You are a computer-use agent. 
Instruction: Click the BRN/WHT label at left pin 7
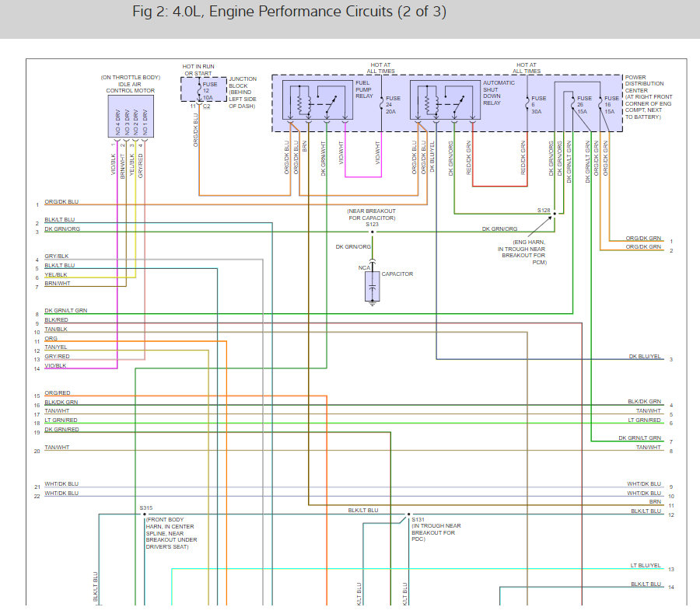[x=57, y=284]
